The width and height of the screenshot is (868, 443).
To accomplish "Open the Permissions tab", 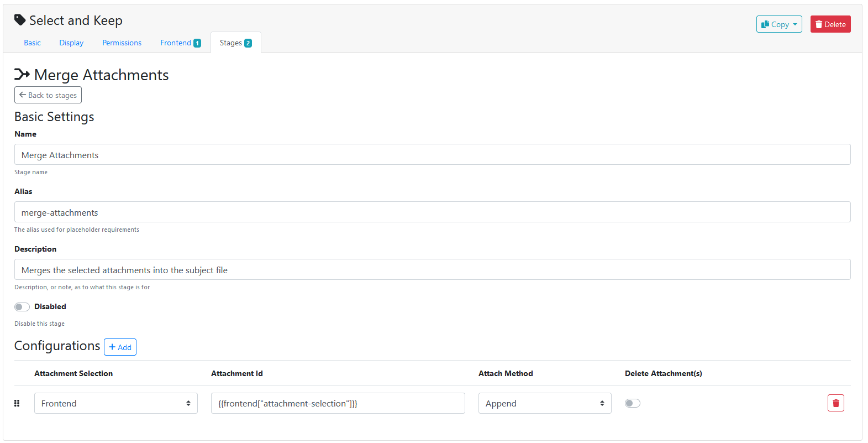I will (122, 43).
